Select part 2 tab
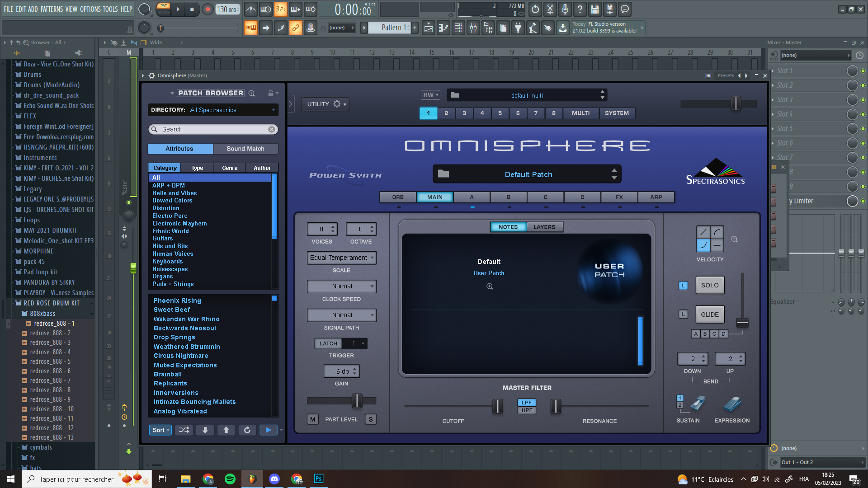The height and width of the screenshot is (488, 868). pos(446,113)
